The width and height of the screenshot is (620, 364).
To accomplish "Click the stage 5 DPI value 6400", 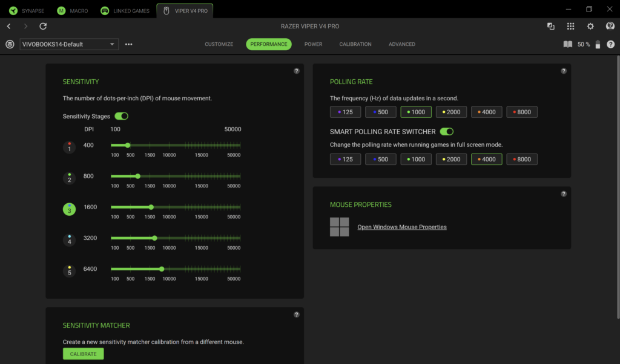I will [x=90, y=269].
